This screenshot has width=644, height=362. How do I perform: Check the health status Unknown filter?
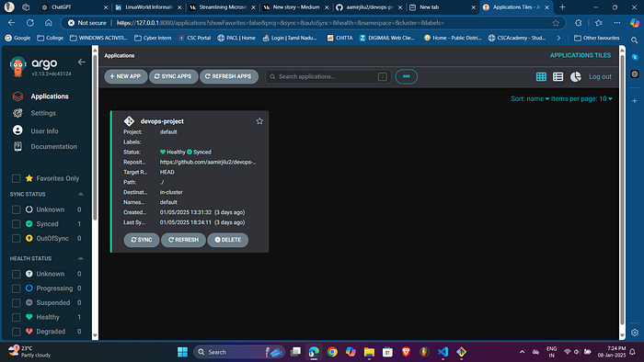click(16, 274)
